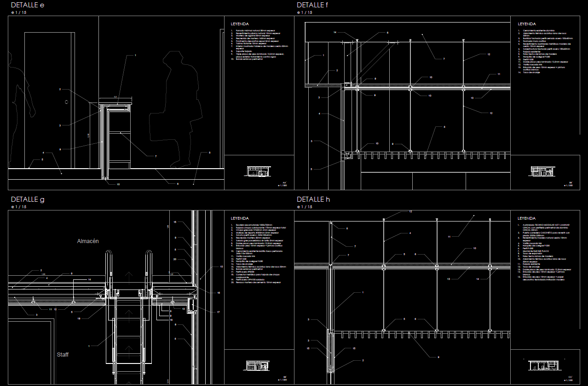
Task: Select the DETALLE h heading
Action: point(313,199)
